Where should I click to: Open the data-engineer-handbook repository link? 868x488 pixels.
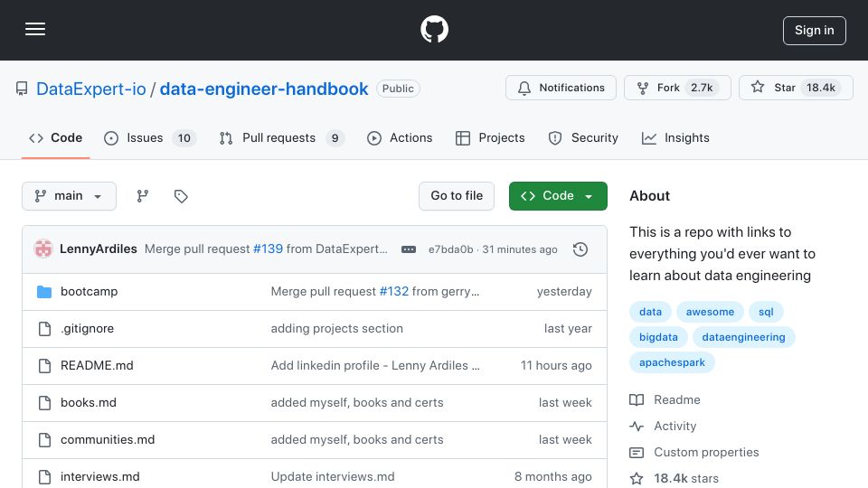click(x=264, y=89)
